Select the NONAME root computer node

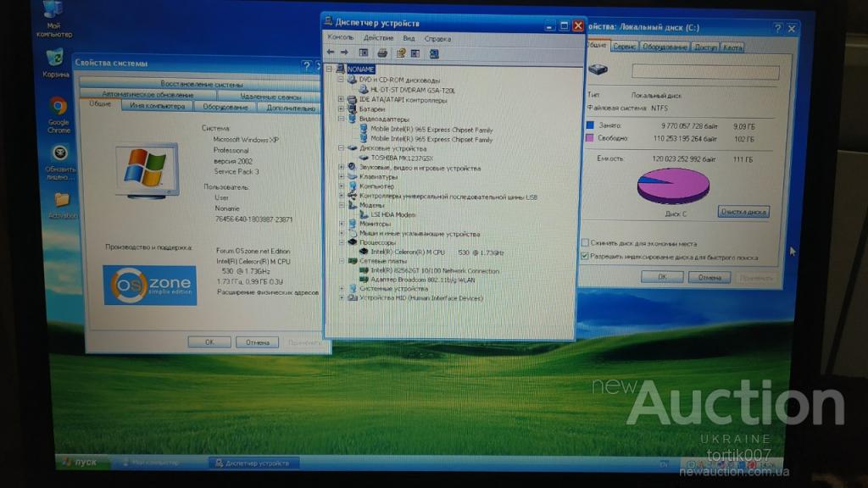pyautogui.click(x=360, y=69)
